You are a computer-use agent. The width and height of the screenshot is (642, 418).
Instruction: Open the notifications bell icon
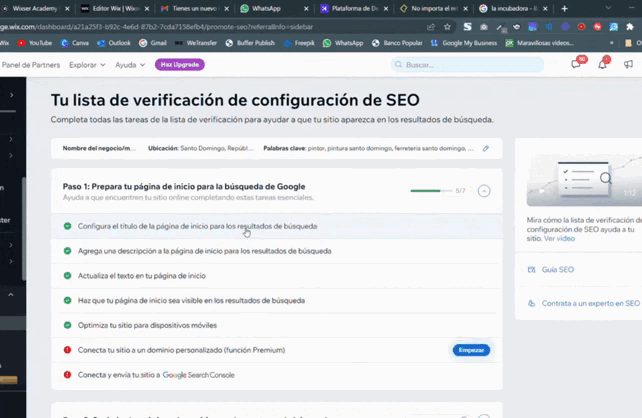click(602, 64)
